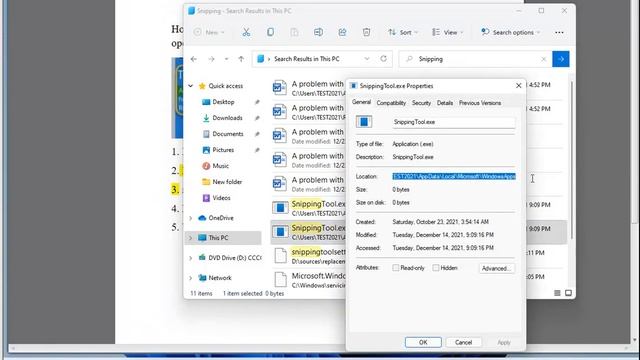Click the SnippingTool.exe file name field

[x=453, y=122]
